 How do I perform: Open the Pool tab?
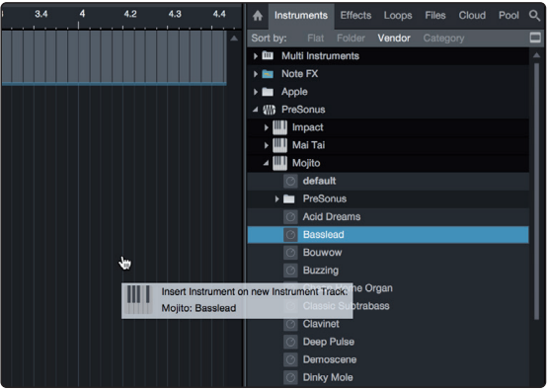[x=509, y=16]
